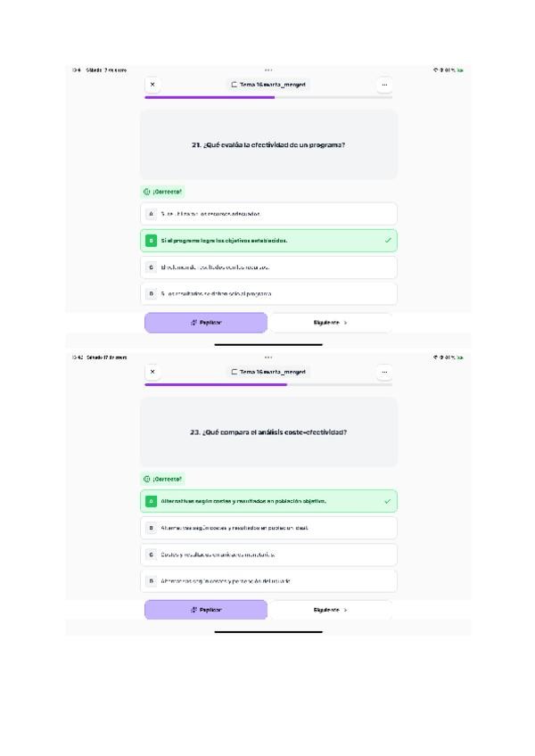Open the three-dot menu for question 21
535x756 pixels.
click(x=384, y=85)
